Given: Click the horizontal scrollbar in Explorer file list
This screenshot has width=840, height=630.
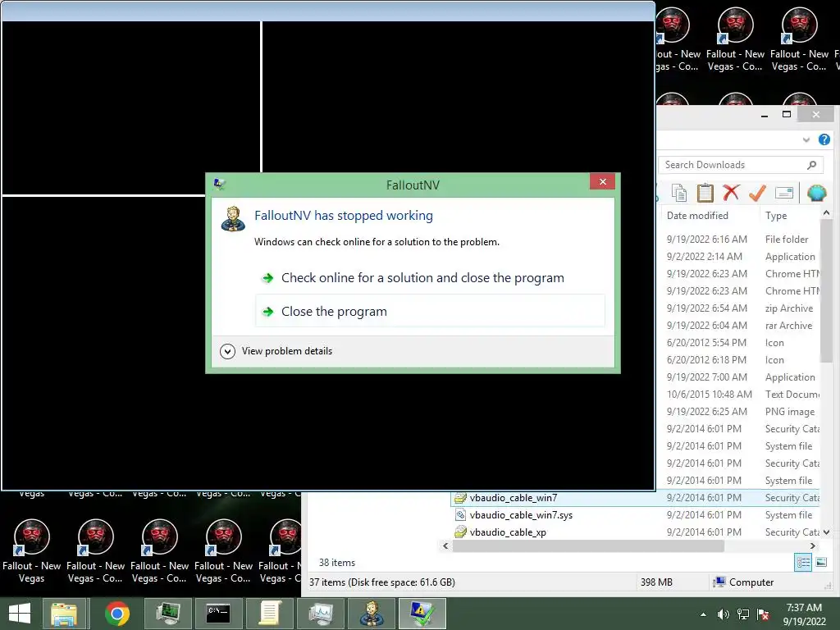Looking at the screenshot, I should point(588,546).
